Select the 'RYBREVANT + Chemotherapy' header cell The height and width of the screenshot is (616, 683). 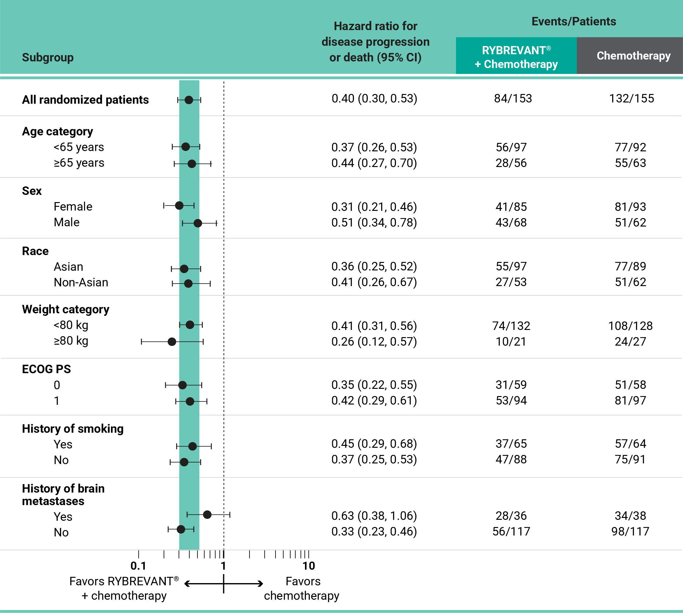tap(516, 56)
